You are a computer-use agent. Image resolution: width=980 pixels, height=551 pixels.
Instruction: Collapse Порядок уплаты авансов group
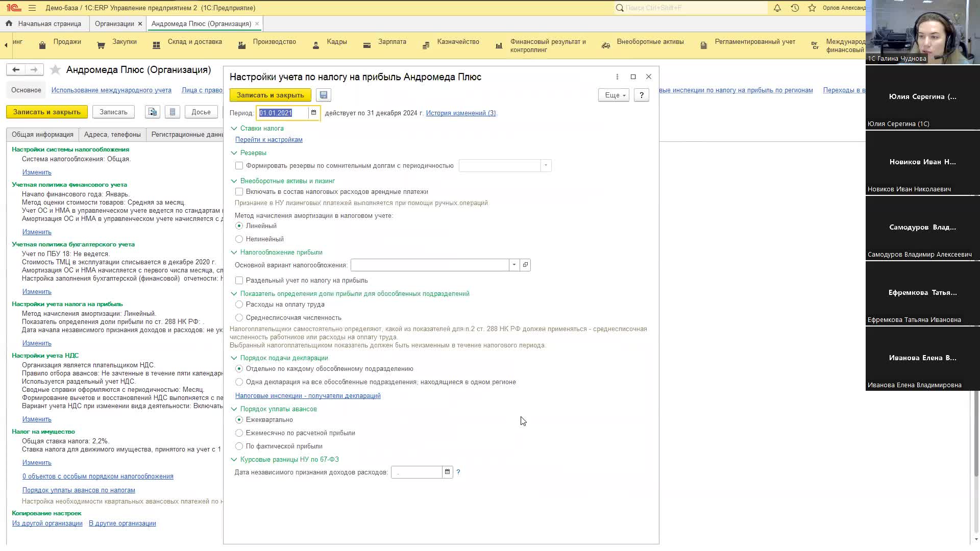pyautogui.click(x=234, y=409)
